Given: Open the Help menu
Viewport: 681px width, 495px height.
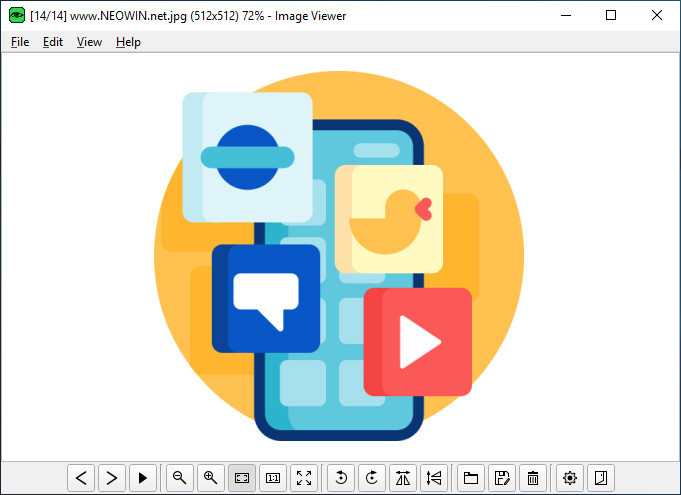Looking at the screenshot, I should tap(128, 42).
